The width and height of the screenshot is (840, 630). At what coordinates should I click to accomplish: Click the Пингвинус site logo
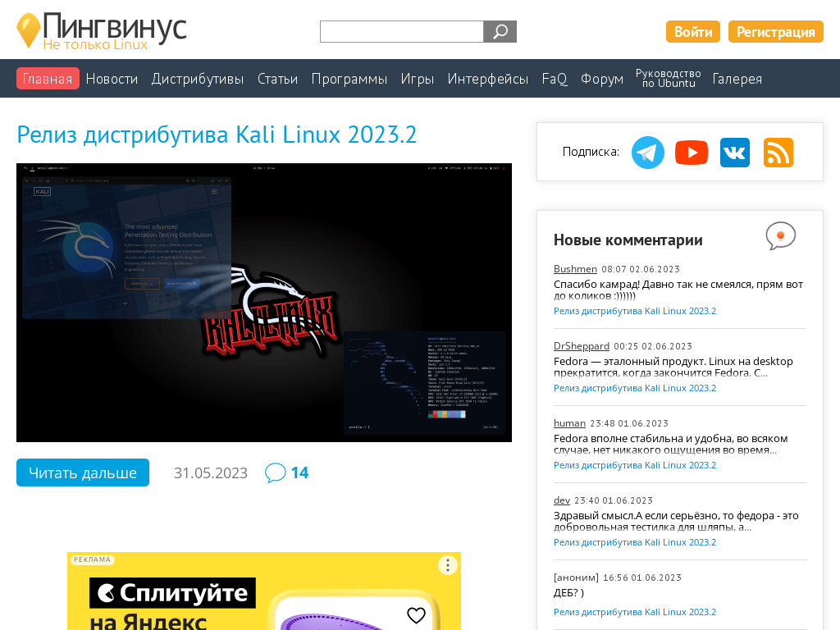pos(101,31)
